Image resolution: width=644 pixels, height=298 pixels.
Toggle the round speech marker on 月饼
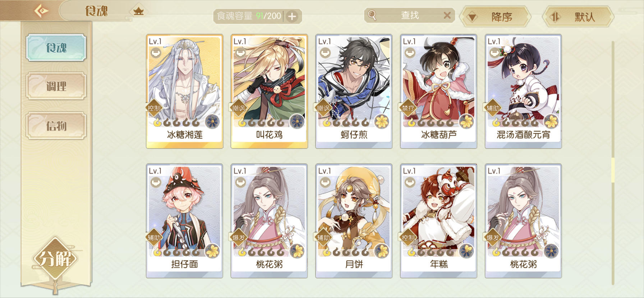coord(325,182)
